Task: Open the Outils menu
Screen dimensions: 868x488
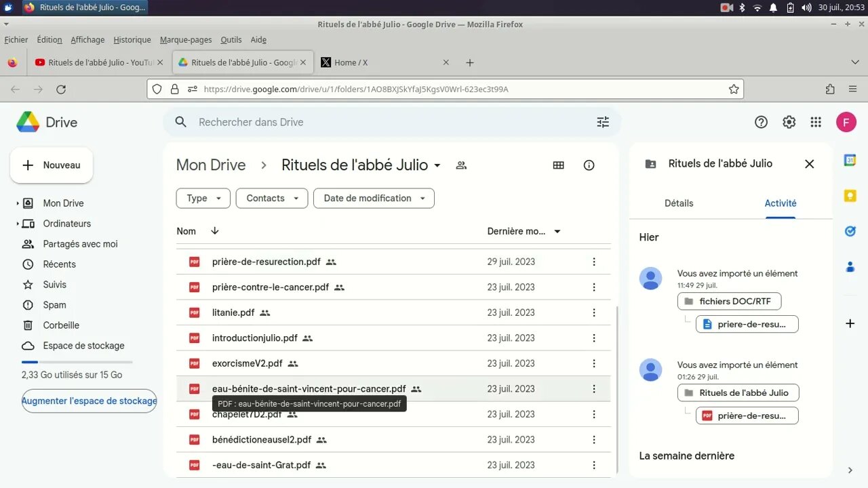Action: (231, 40)
